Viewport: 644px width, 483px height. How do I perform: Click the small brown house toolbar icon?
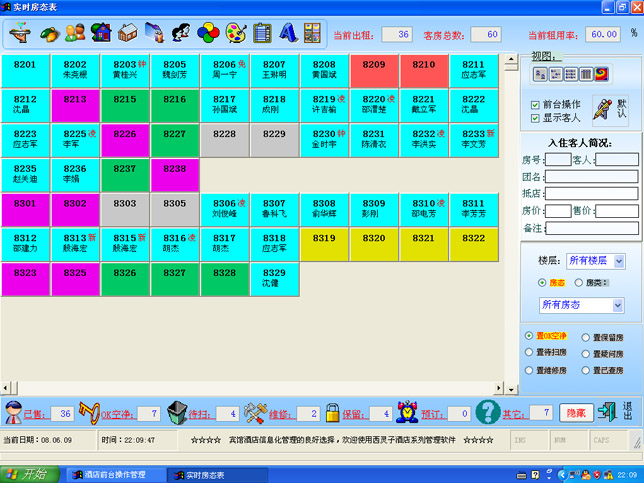pyautogui.click(x=127, y=33)
